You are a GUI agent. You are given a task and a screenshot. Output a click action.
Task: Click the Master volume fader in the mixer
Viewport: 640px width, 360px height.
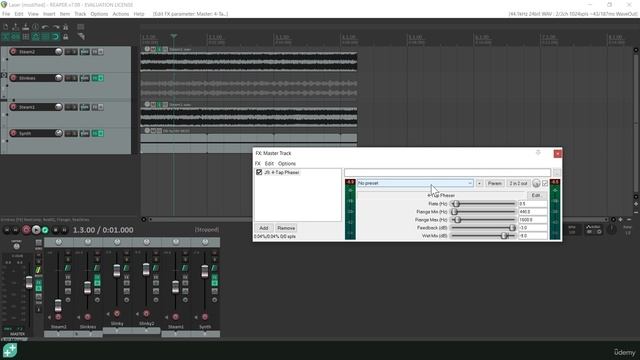(x=29, y=282)
